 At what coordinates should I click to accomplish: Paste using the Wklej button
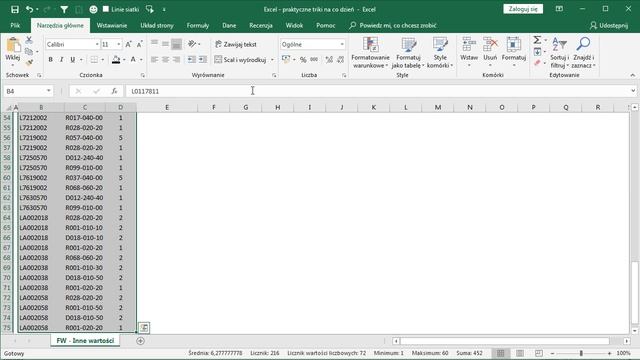coord(13,50)
